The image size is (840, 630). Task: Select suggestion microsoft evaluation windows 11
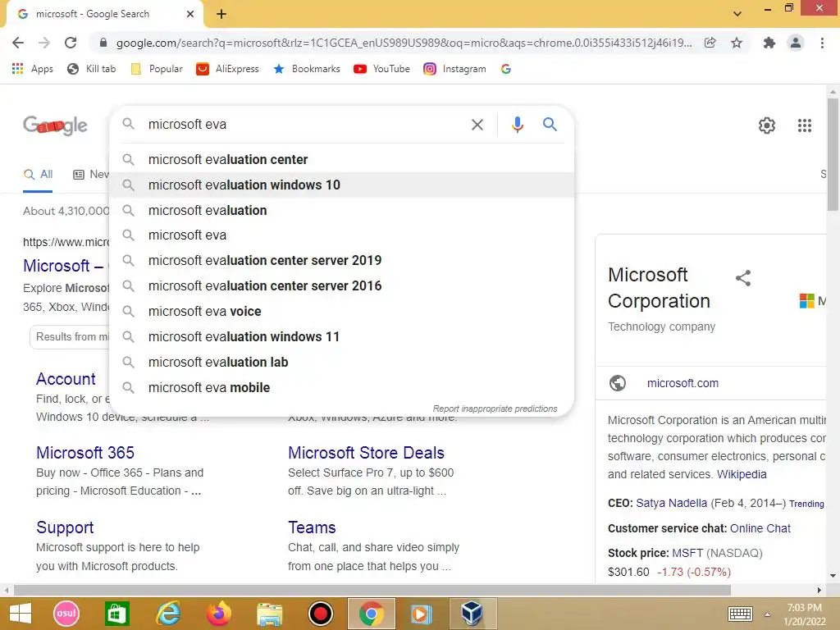[x=342, y=337]
